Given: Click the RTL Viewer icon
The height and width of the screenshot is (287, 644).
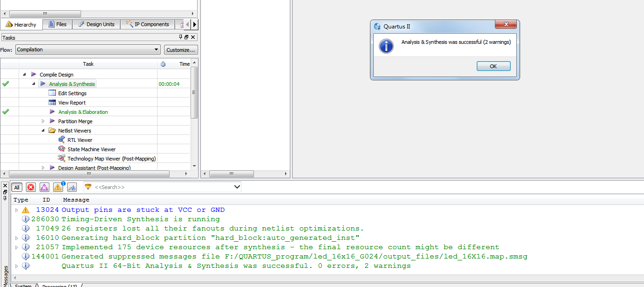Looking at the screenshot, I should coord(62,140).
